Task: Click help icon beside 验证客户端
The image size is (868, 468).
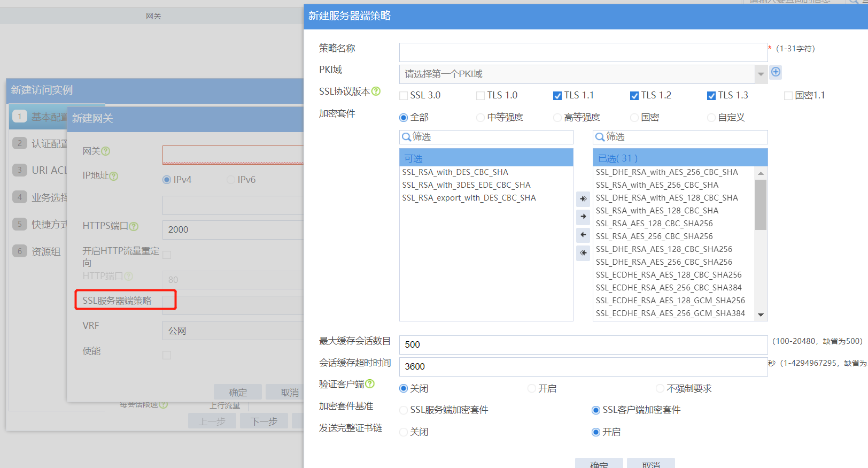Action: 370,384
